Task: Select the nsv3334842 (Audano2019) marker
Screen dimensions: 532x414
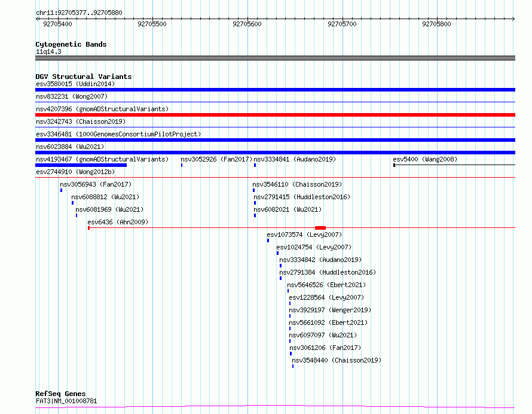Action: (x=280, y=266)
